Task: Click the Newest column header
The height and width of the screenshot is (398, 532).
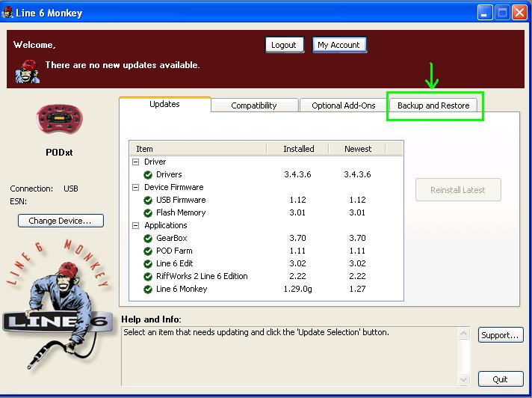Action: [357, 149]
